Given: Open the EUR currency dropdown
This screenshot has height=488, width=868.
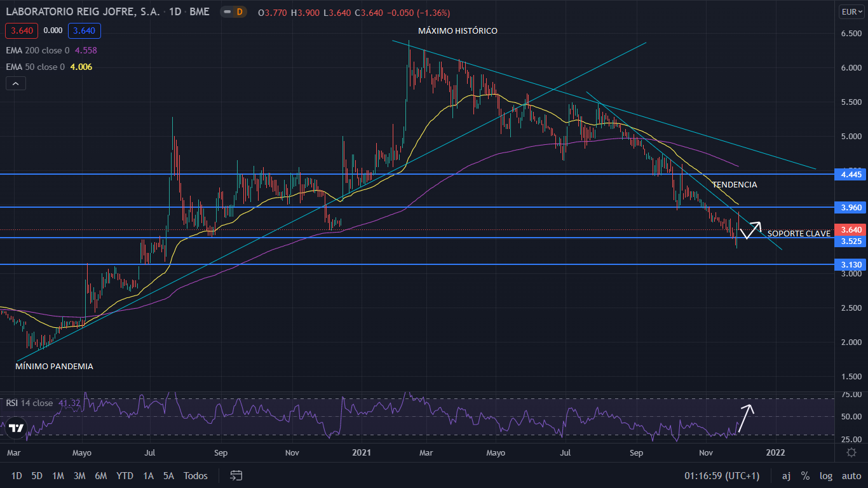Looking at the screenshot, I should pyautogui.click(x=851, y=11).
